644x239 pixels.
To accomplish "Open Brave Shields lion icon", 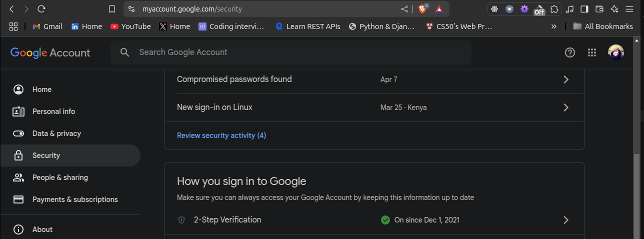I will click(422, 8).
